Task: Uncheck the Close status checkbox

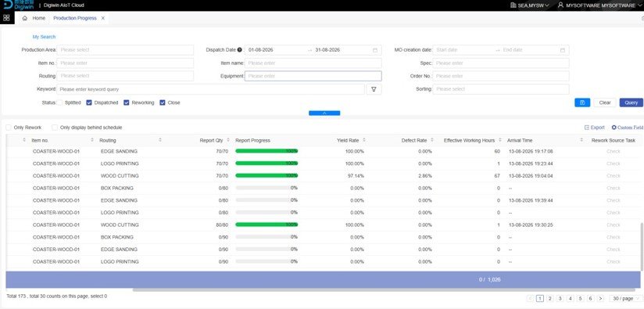Action: (163, 102)
